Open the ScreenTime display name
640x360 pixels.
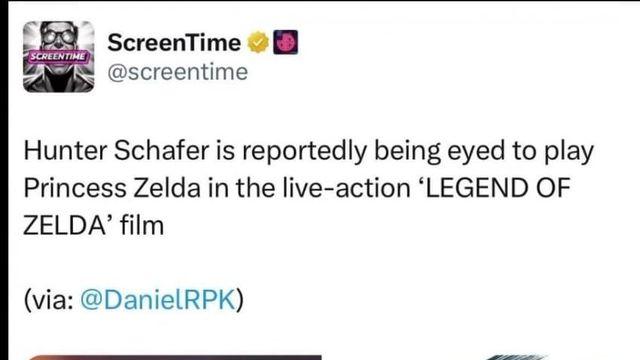click(x=174, y=43)
